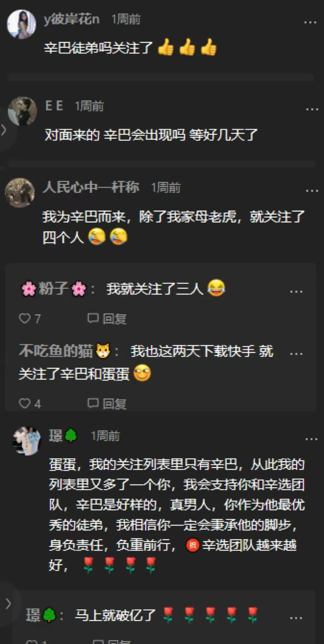The image size is (324, 644).
Task: Like 不吃鱼的猫's reply with 4 likes
Action: point(30,404)
